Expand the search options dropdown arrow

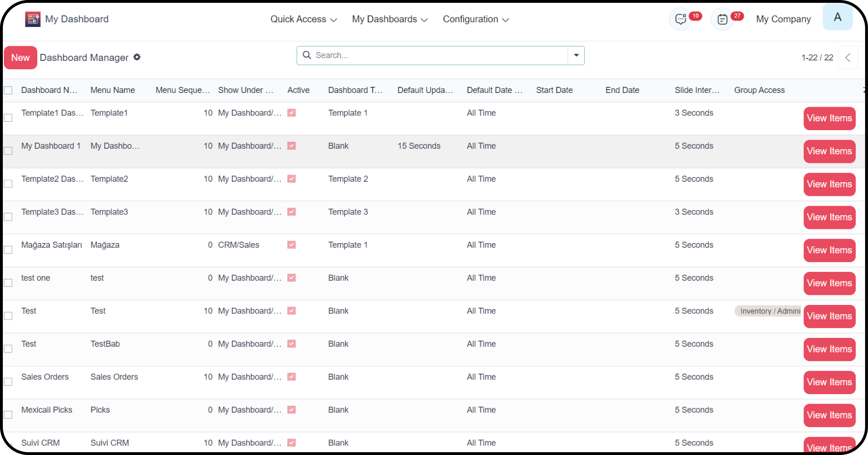[x=576, y=55]
